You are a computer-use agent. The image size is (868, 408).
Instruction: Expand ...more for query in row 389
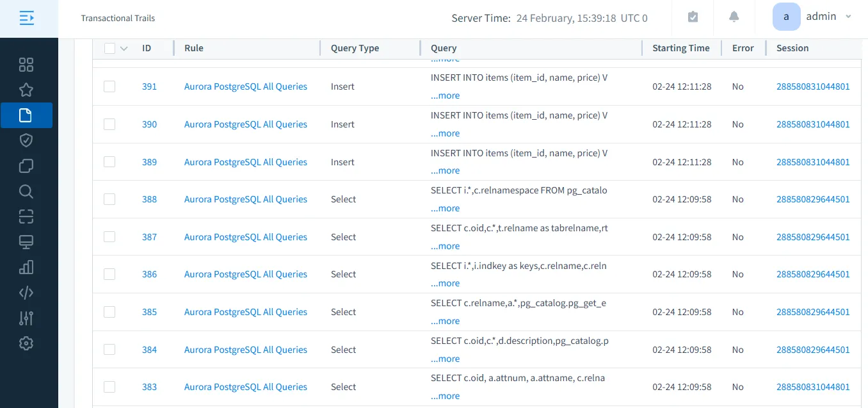click(445, 170)
